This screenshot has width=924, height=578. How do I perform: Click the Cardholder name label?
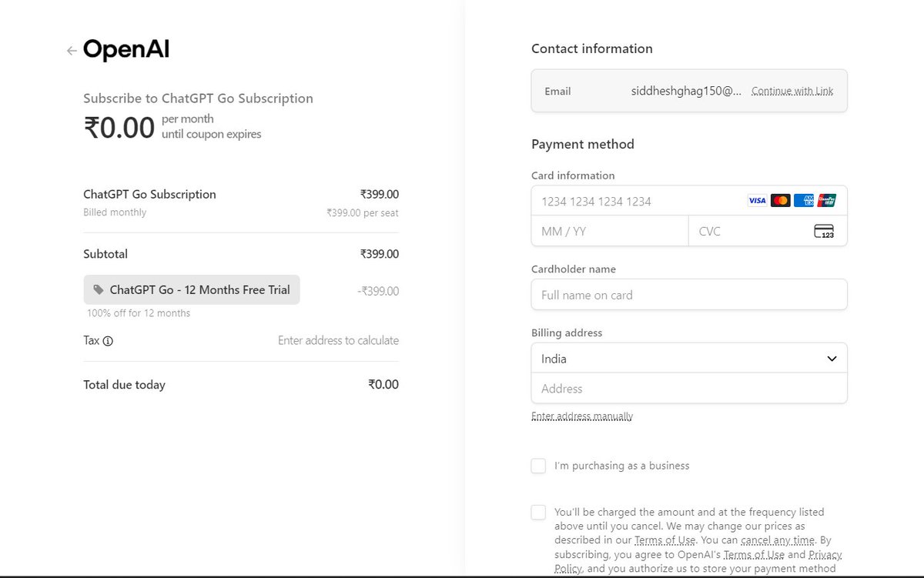[574, 269]
